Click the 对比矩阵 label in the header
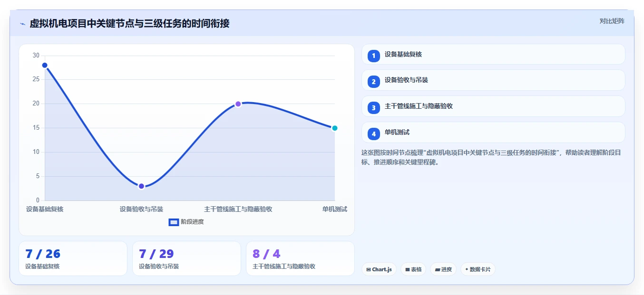Screen dimensions: 644x295 tap(612, 21)
